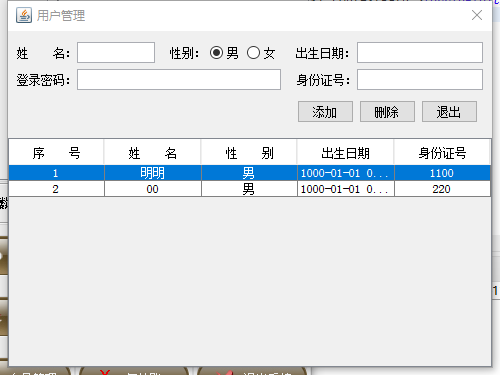Click the 添加 button
This screenshot has height=375, width=500.
(325, 112)
